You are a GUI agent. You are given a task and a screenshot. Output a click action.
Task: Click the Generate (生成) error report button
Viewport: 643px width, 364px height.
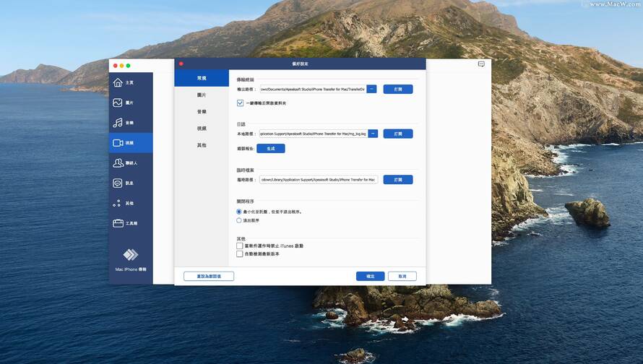(x=271, y=148)
